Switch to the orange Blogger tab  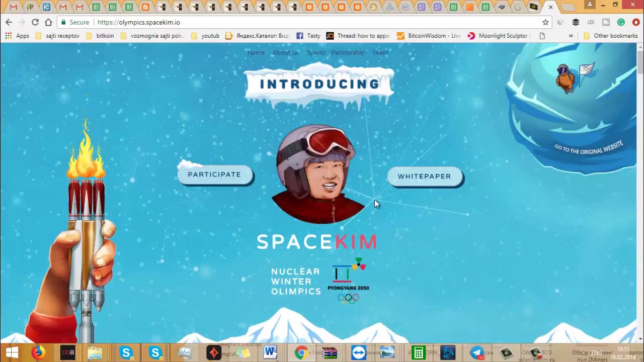[x=145, y=7]
